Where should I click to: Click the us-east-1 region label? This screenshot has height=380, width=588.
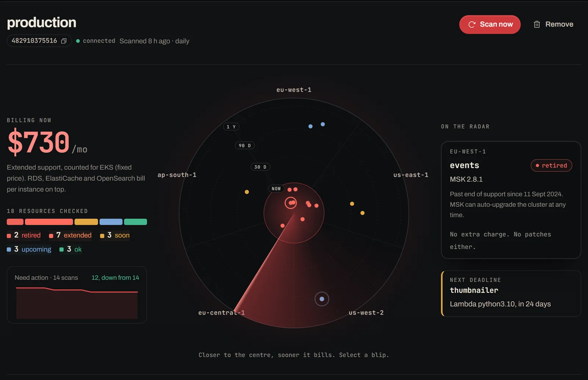coord(411,175)
